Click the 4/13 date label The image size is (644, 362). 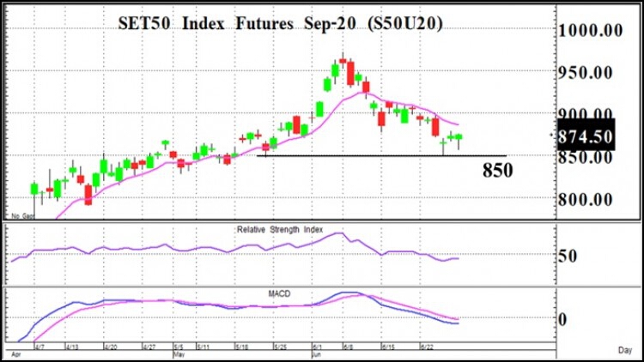(x=72, y=347)
